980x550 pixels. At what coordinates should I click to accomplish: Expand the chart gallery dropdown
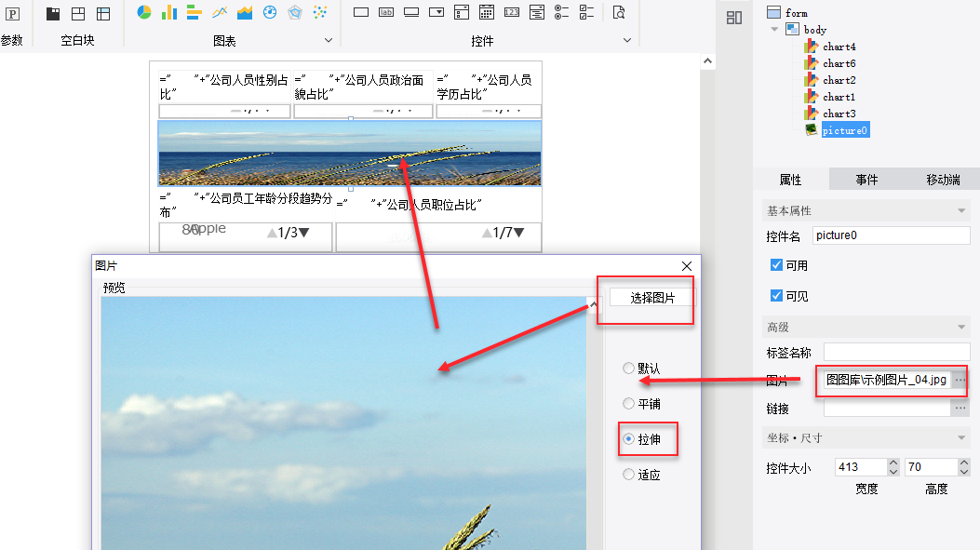(329, 41)
